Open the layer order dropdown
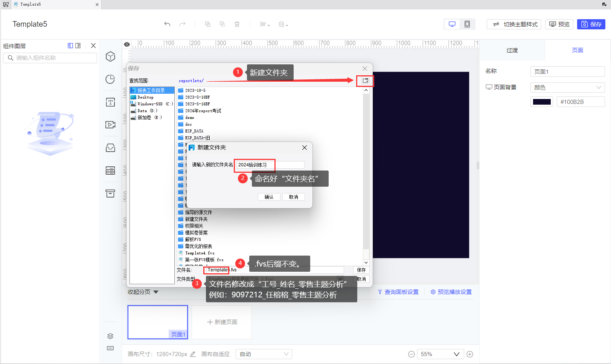This screenshot has width=611, height=364. (283, 24)
